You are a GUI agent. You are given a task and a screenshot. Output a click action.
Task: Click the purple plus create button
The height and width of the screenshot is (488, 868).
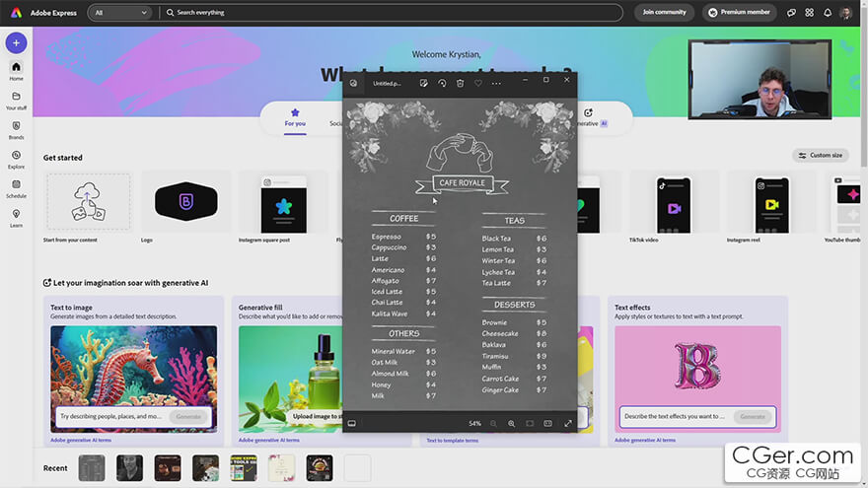click(16, 42)
